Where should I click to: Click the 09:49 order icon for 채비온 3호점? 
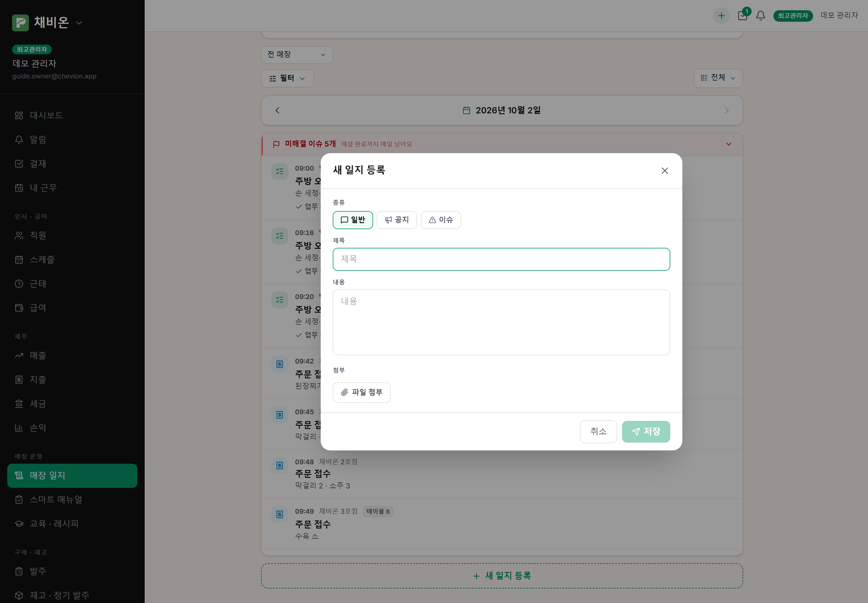[x=279, y=515]
